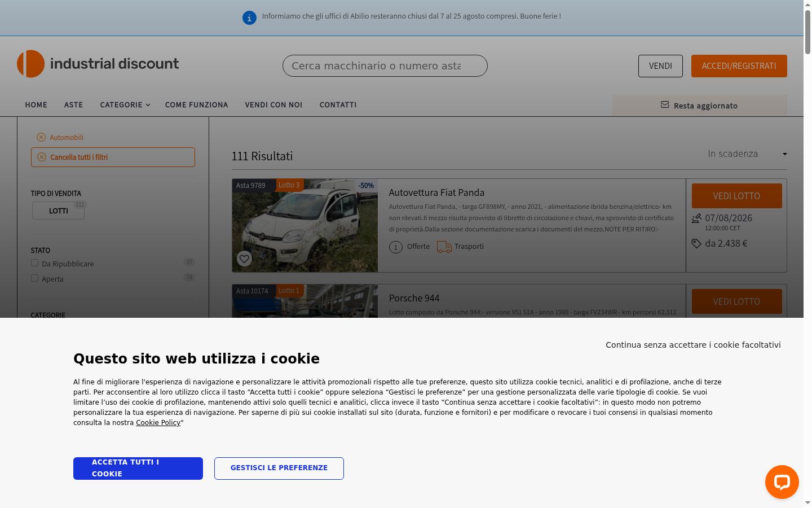Open the live chat bubble

coord(782,482)
